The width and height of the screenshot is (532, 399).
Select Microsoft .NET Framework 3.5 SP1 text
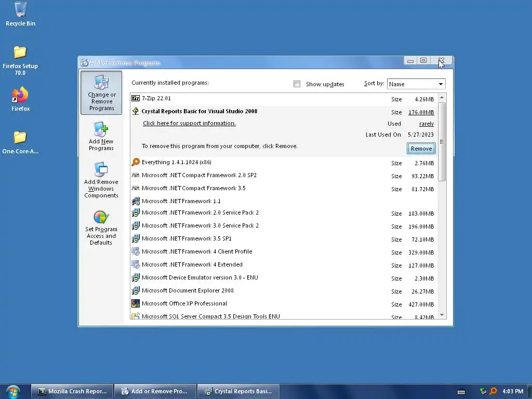pos(187,238)
